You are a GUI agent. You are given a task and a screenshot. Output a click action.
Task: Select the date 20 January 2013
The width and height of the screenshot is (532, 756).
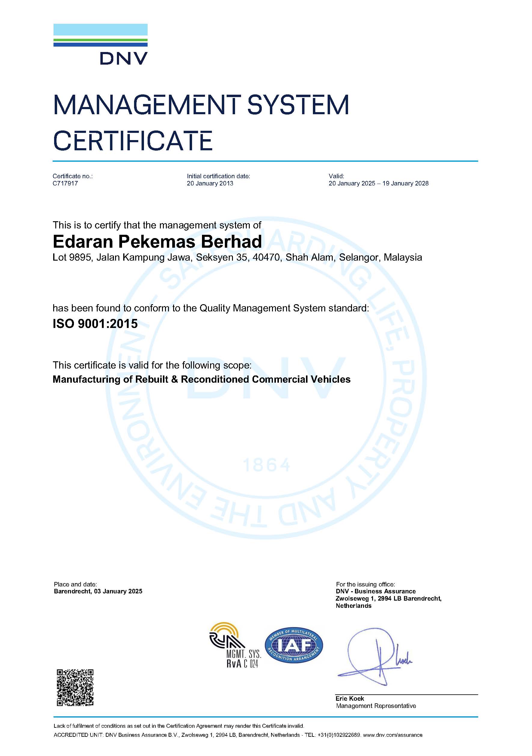tap(210, 183)
